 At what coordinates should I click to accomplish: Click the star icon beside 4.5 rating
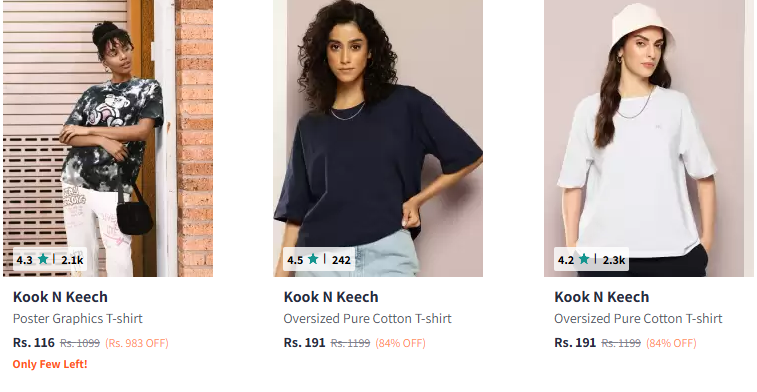(313, 259)
